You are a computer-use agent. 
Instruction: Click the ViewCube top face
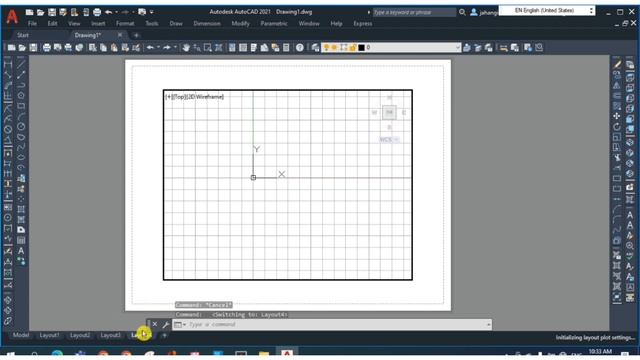(x=389, y=112)
